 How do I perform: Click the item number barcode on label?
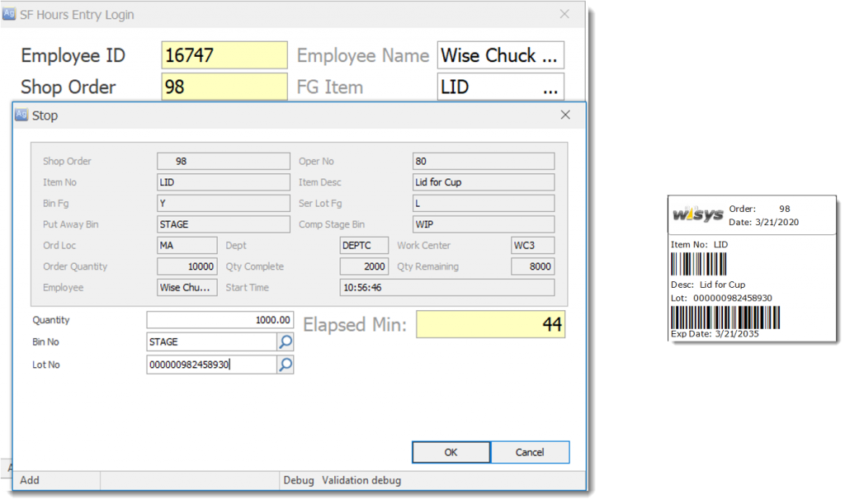click(699, 264)
